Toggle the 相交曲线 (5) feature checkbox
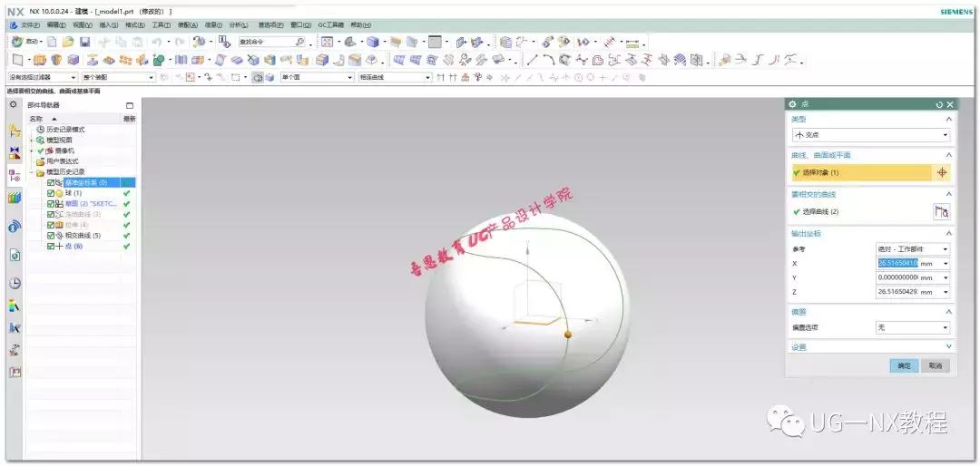980x466 pixels. point(52,236)
